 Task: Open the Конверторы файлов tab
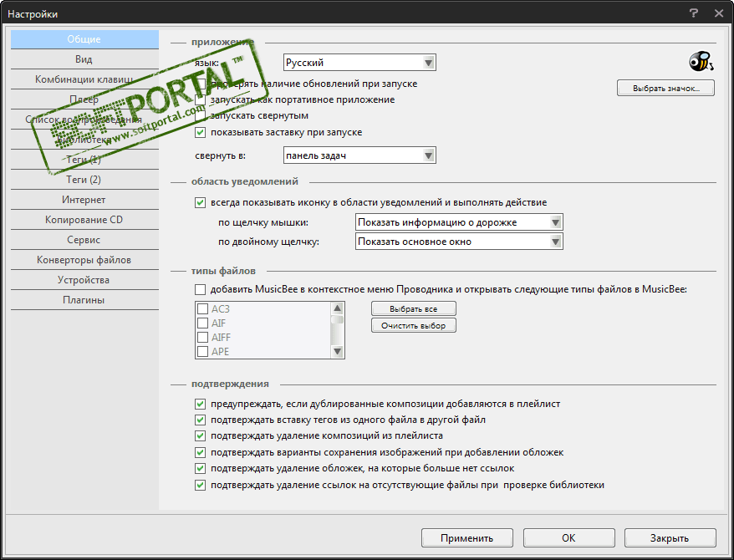(84, 260)
